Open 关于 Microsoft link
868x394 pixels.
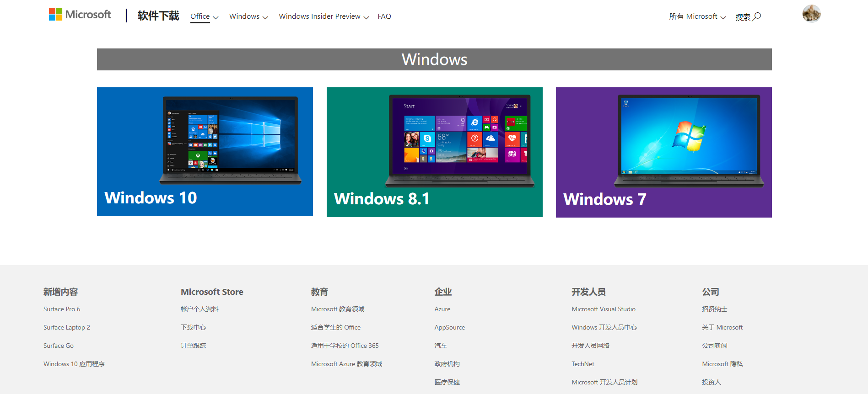click(x=722, y=327)
